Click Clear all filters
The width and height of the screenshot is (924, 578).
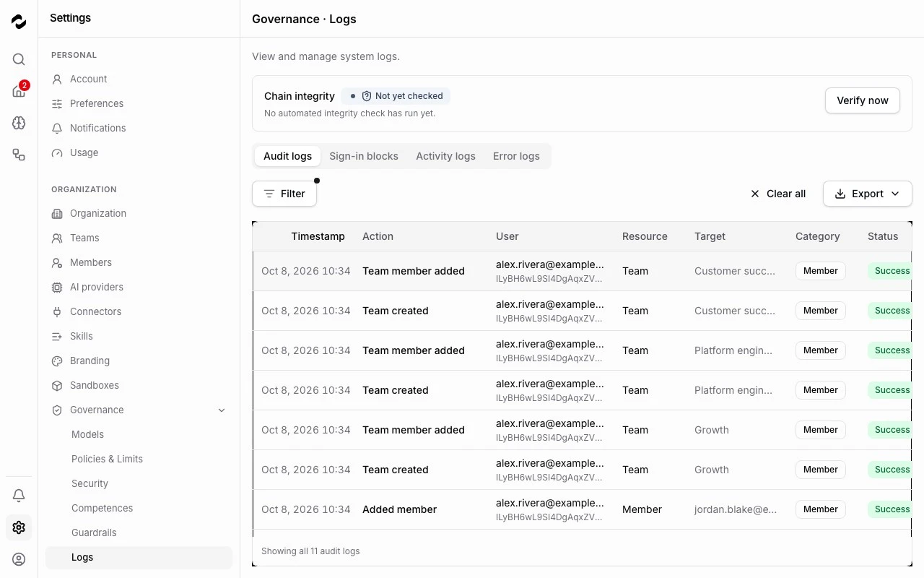click(x=778, y=194)
